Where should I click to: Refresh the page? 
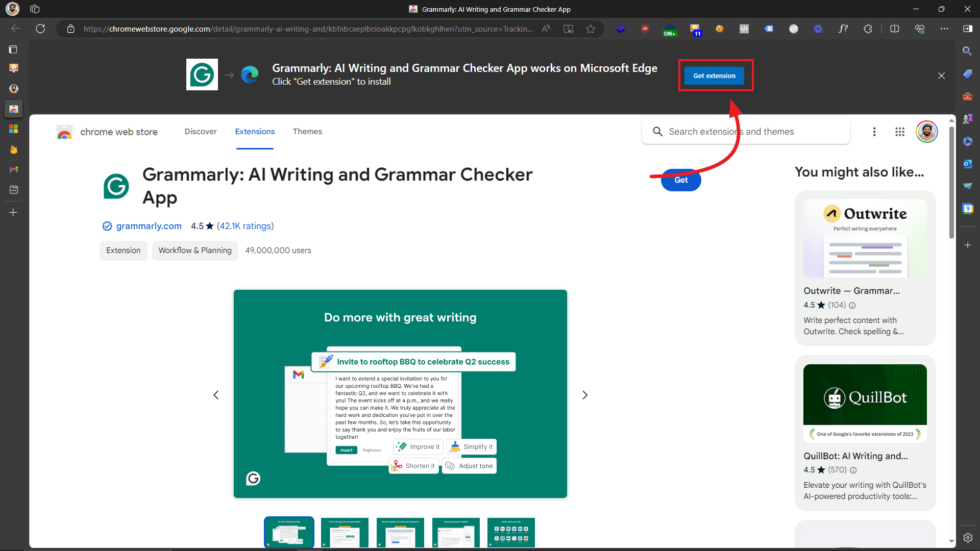[x=40, y=29]
